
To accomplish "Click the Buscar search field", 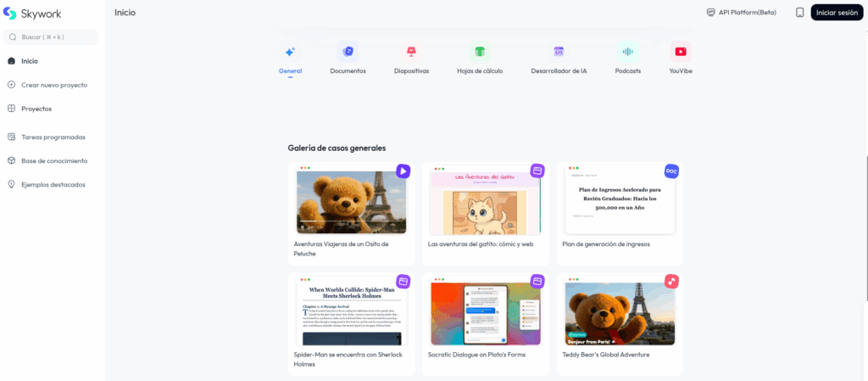I will pos(51,37).
